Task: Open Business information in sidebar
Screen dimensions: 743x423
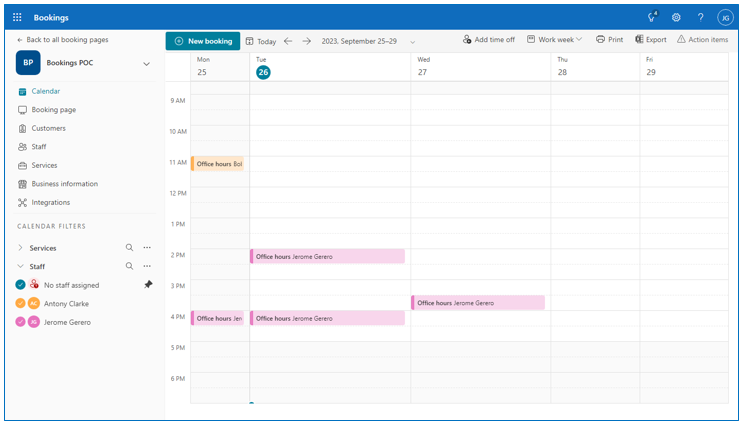Action: [x=64, y=184]
